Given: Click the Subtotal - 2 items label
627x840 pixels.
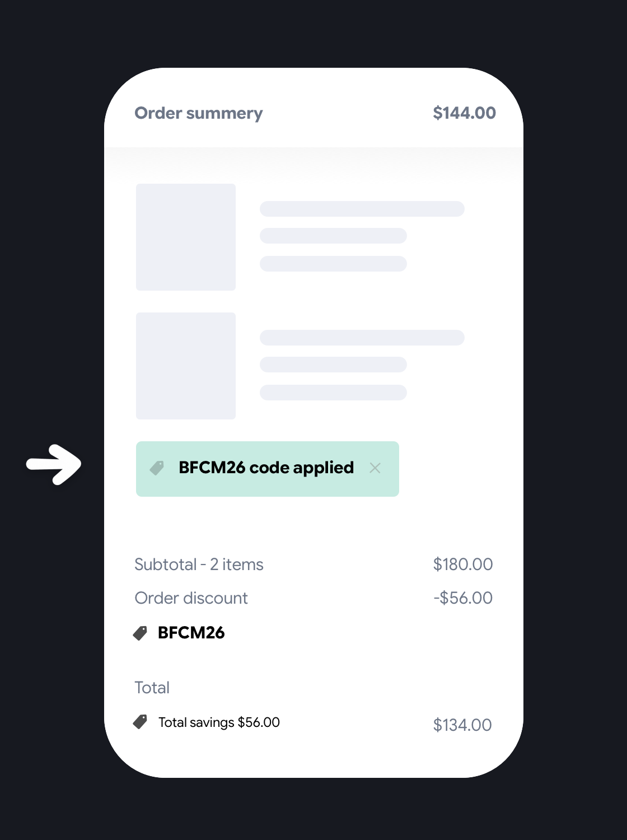Looking at the screenshot, I should (199, 564).
